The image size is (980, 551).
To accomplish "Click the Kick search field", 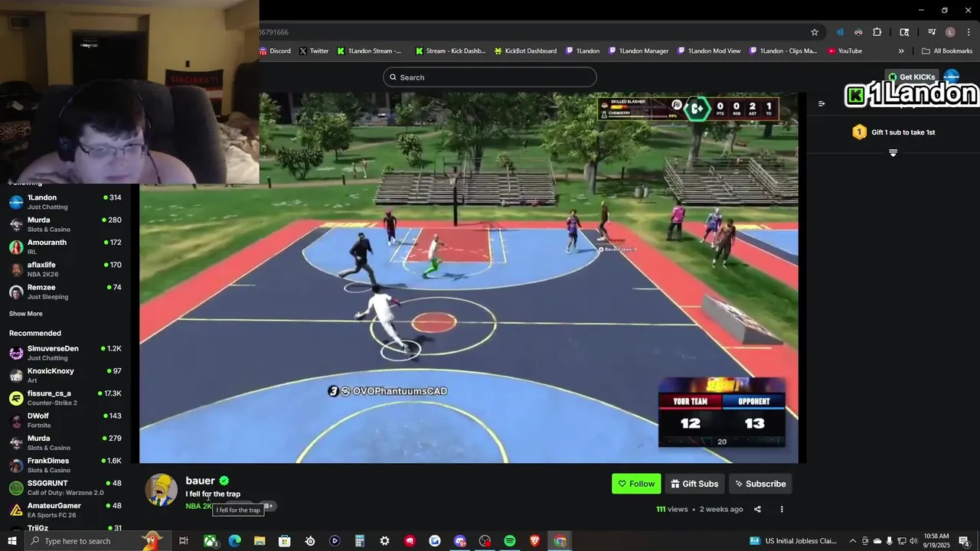I will [x=490, y=77].
